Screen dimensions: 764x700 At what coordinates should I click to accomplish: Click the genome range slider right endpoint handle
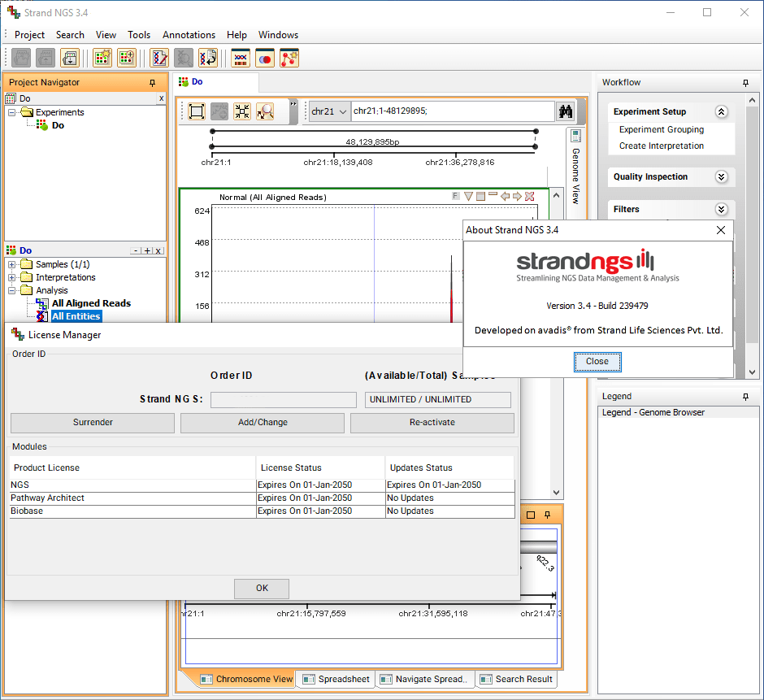(536, 132)
